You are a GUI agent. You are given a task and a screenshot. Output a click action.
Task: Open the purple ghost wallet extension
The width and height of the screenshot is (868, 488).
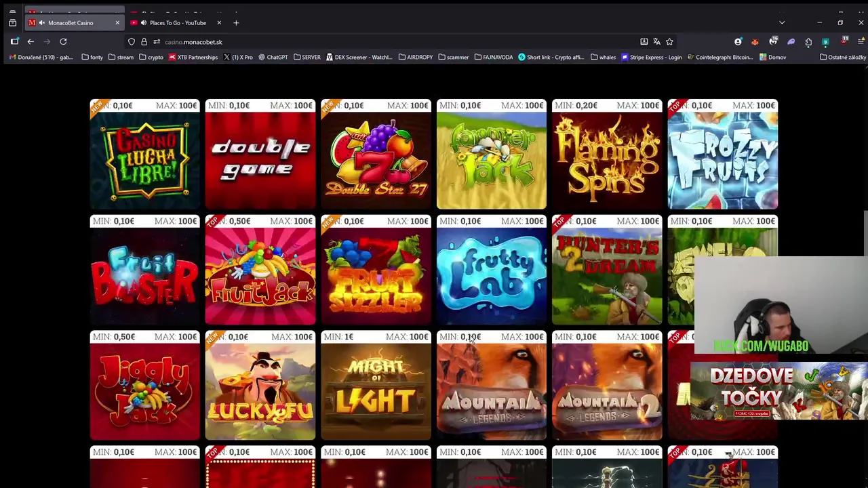791,42
